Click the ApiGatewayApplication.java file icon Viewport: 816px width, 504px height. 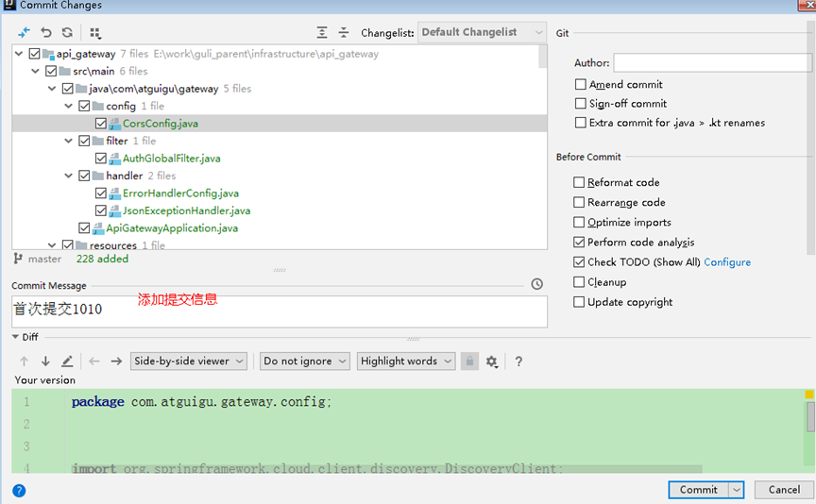click(98, 228)
